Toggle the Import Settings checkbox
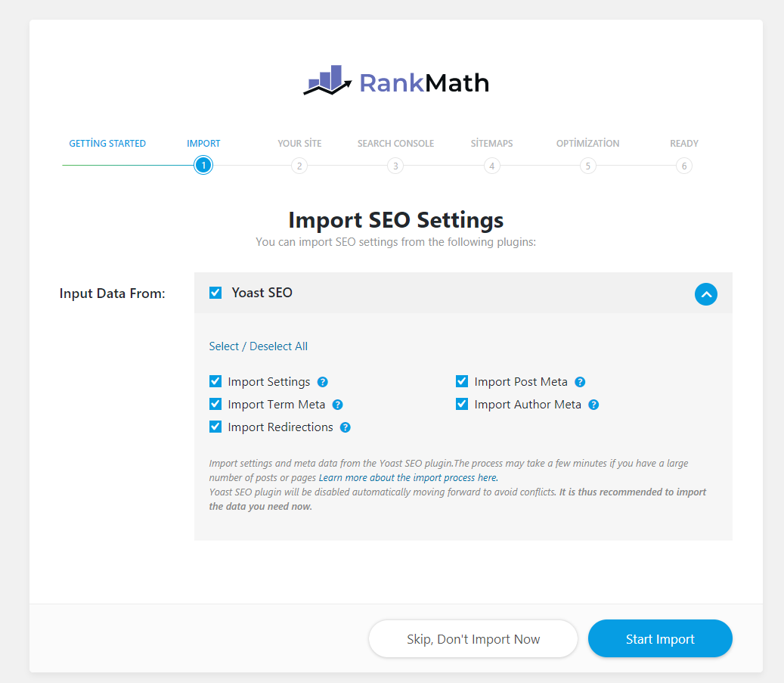 point(215,381)
